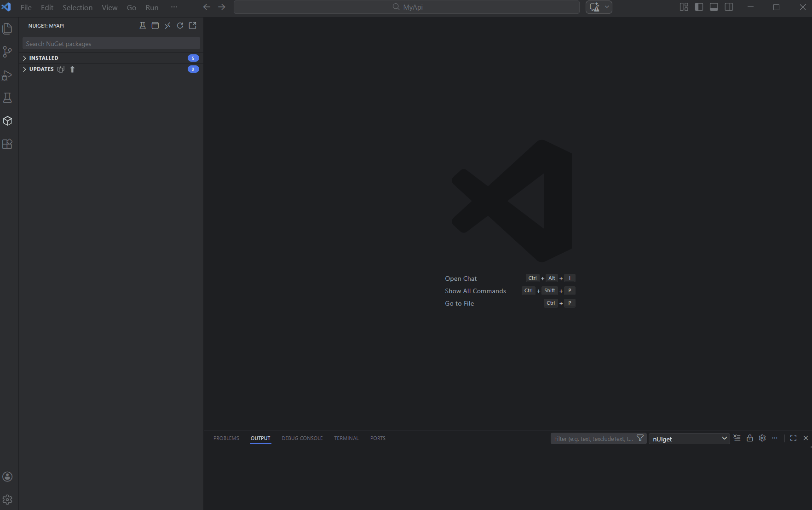812x510 pixels.
Task: Switch to the TERMINAL tab
Action: pyautogui.click(x=346, y=438)
